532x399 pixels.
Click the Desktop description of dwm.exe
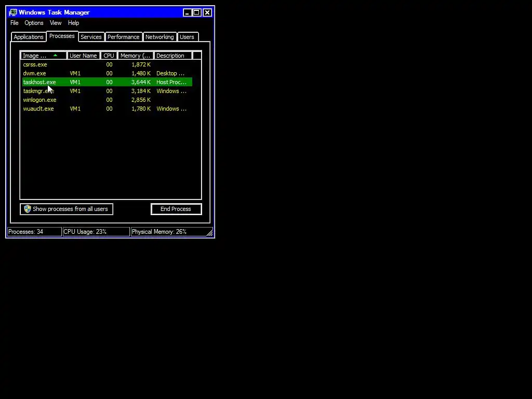(x=170, y=73)
